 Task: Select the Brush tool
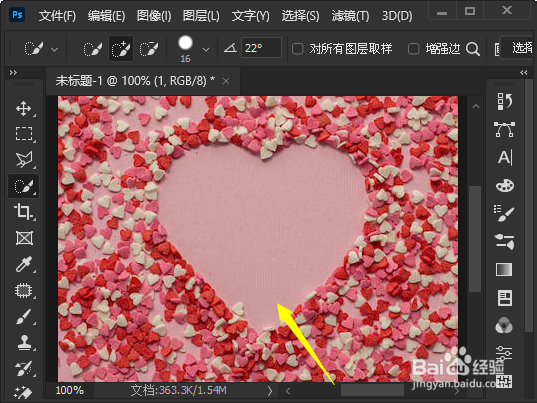point(24,316)
